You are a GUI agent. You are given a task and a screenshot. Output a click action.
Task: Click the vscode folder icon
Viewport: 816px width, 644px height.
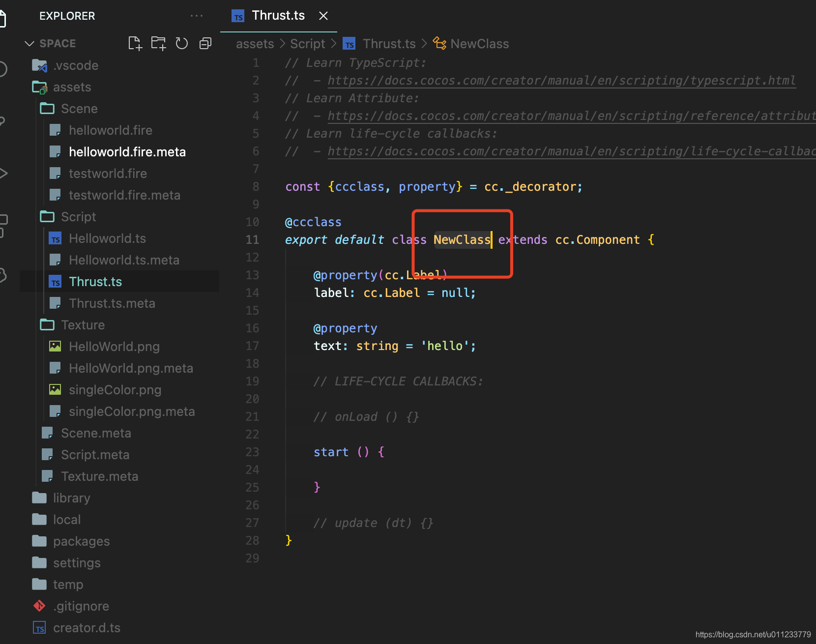[x=39, y=65]
